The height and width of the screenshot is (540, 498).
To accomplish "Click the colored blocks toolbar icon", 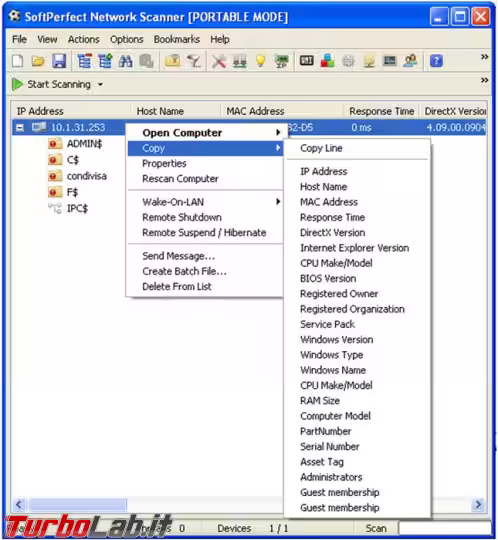I will [x=328, y=61].
